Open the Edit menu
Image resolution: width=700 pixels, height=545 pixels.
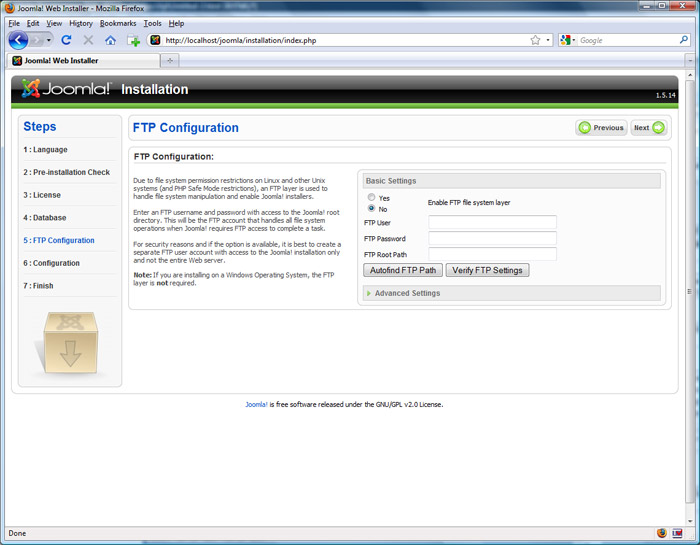(33, 23)
